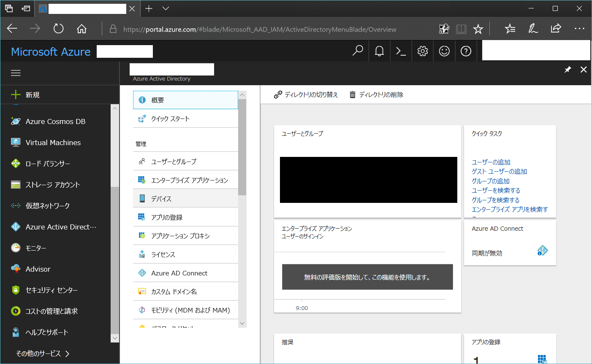Viewport: 592px width, 364px height.
Task: Open the notifications bell
Action: [x=379, y=51]
